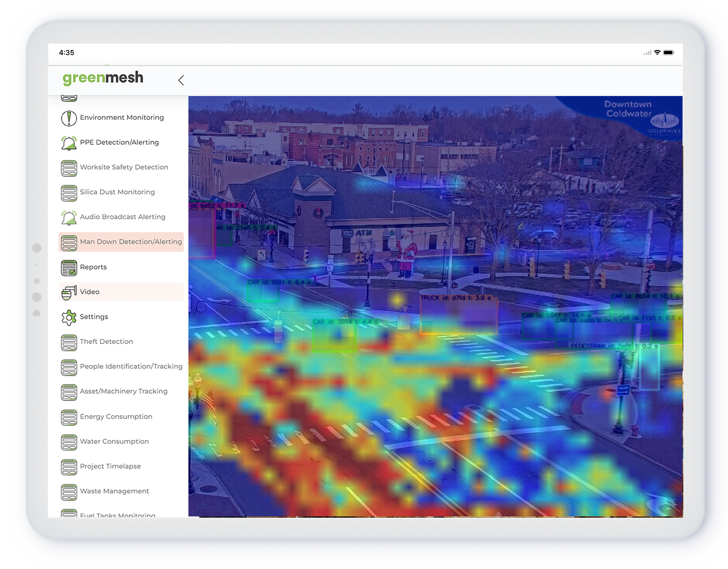Screen dimensions: 728x569
Task: Open Settings via the gear icon
Action: (69, 317)
